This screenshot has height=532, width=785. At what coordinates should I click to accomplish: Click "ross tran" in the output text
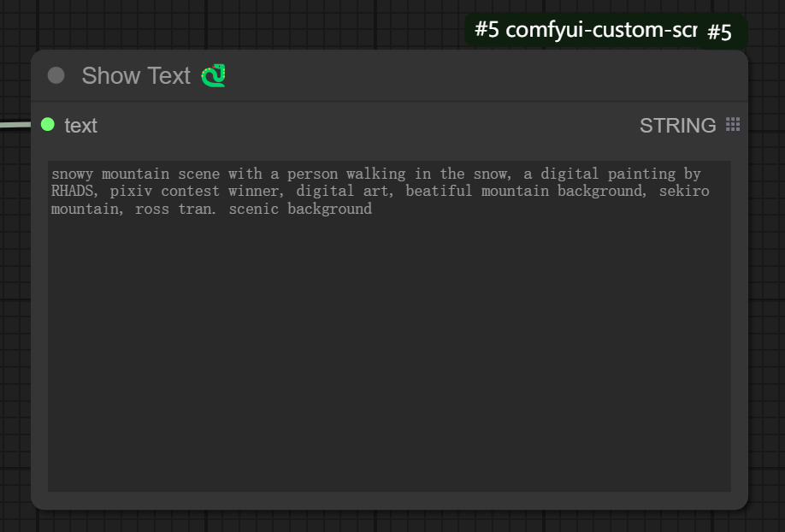click(174, 209)
